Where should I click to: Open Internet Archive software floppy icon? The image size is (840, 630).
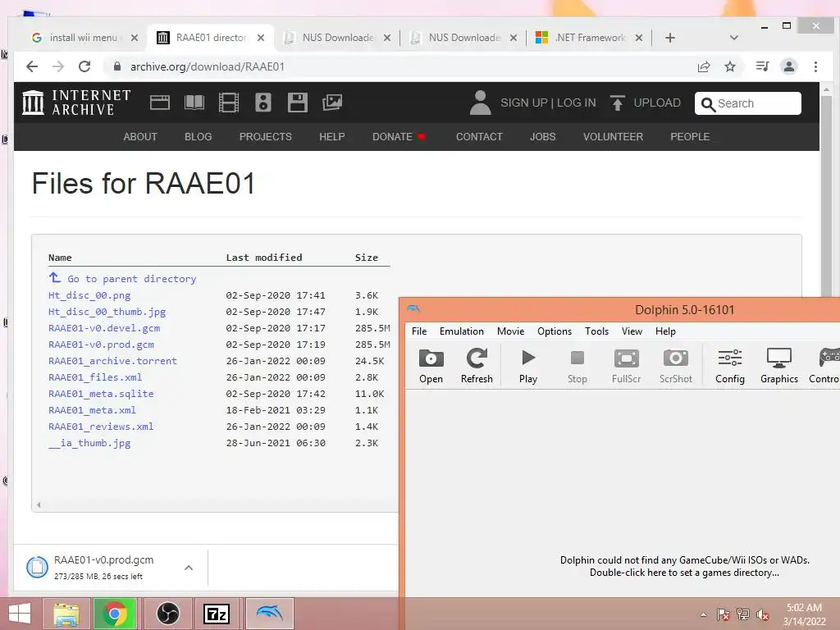click(x=297, y=103)
